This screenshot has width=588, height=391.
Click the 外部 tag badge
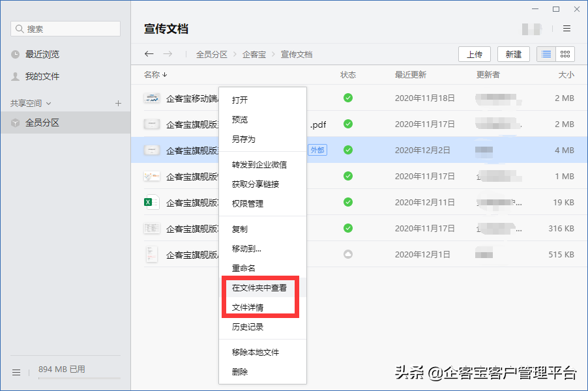tap(317, 150)
